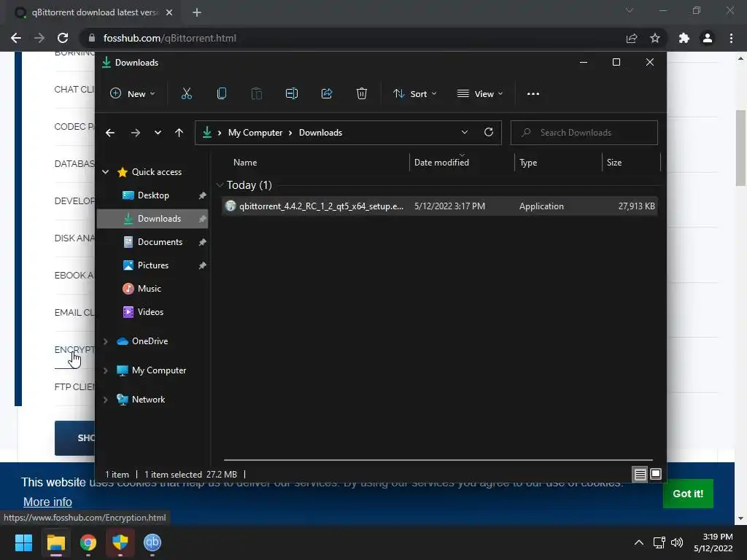Open Windows Security shield in taskbar
This screenshot has height=560, width=747.
[120, 542]
